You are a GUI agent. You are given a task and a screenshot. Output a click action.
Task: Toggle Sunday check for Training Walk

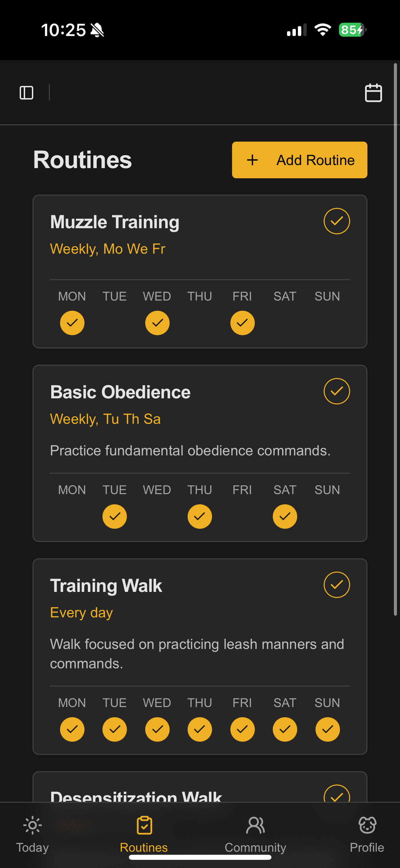point(328,729)
